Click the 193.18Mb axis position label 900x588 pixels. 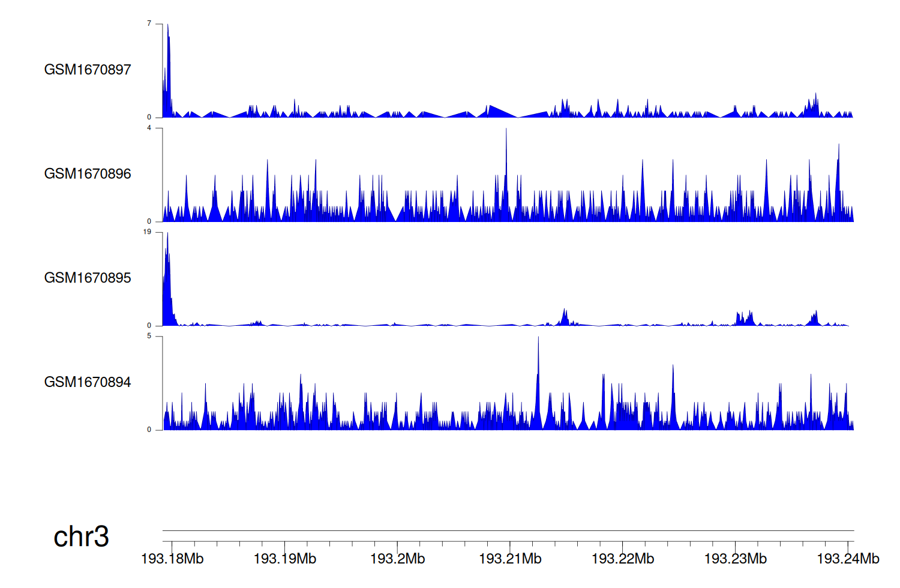click(172, 559)
